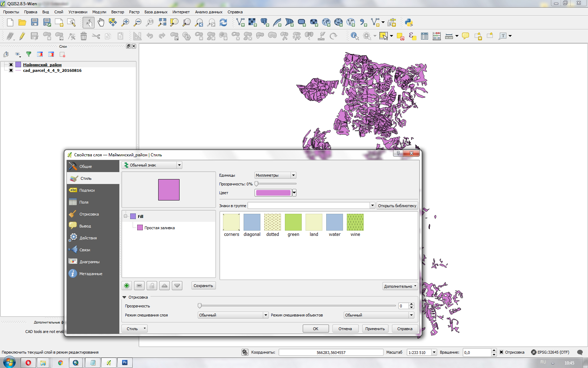Toggle extents and mouse position display icon
Screen dimensions: 588x368
[245, 352]
